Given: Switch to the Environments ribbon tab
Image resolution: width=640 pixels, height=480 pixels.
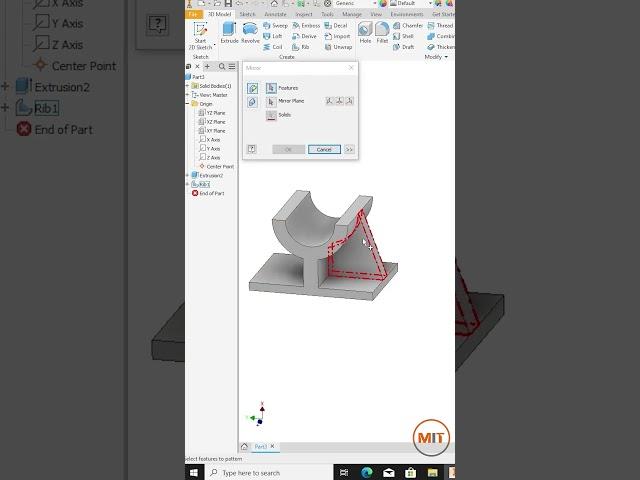Looking at the screenshot, I should (407, 14).
